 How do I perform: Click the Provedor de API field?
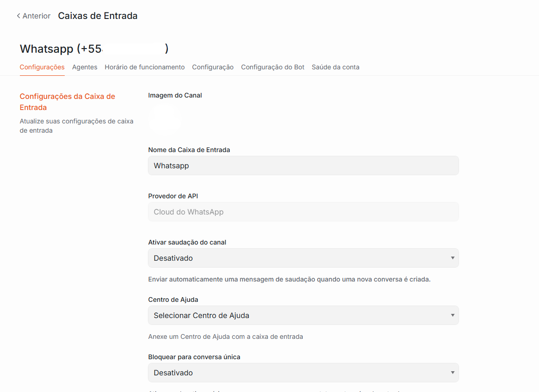(x=303, y=212)
